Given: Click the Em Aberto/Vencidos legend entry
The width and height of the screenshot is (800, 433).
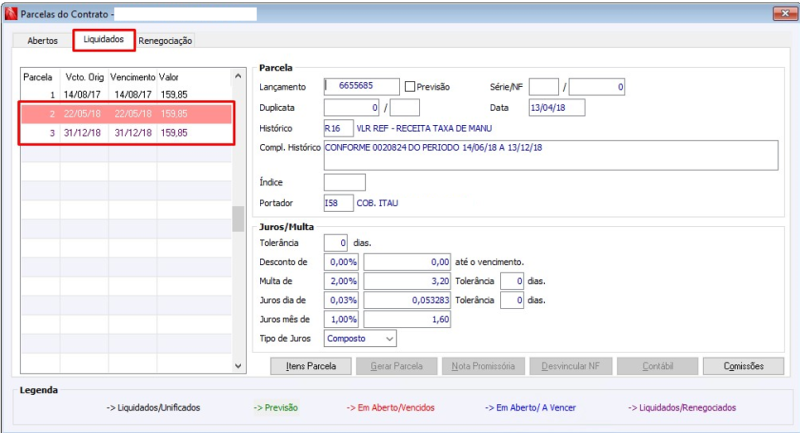Looking at the screenshot, I should point(390,407).
